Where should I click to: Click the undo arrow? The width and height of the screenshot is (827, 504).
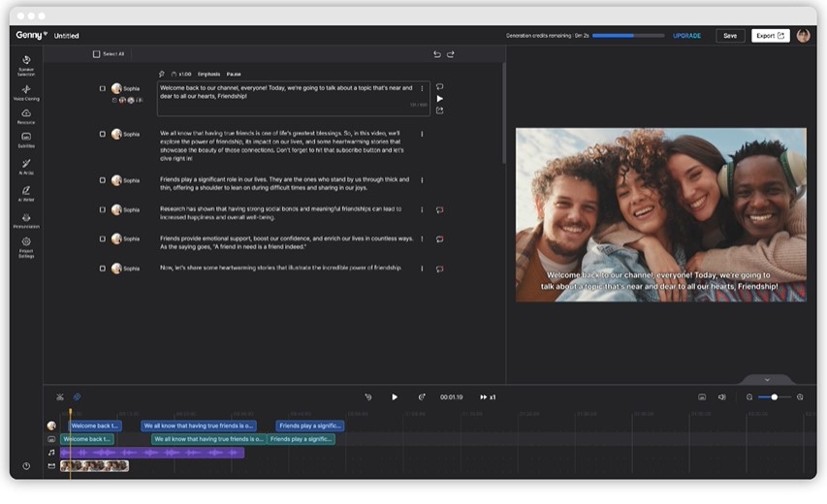point(436,54)
